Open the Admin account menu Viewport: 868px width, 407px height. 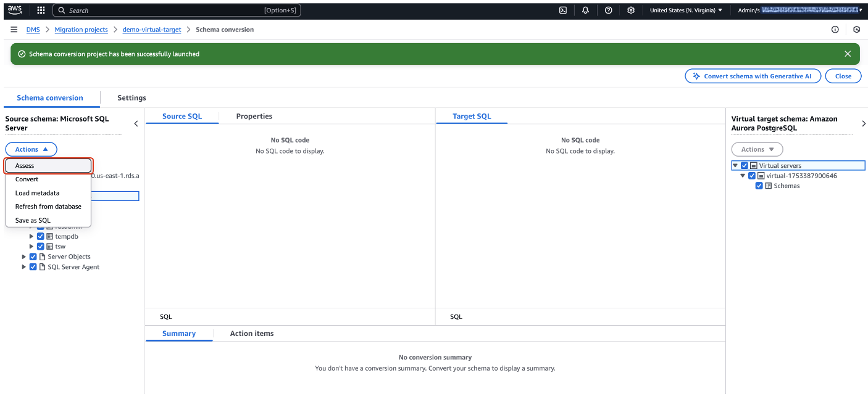tap(800, 10)
